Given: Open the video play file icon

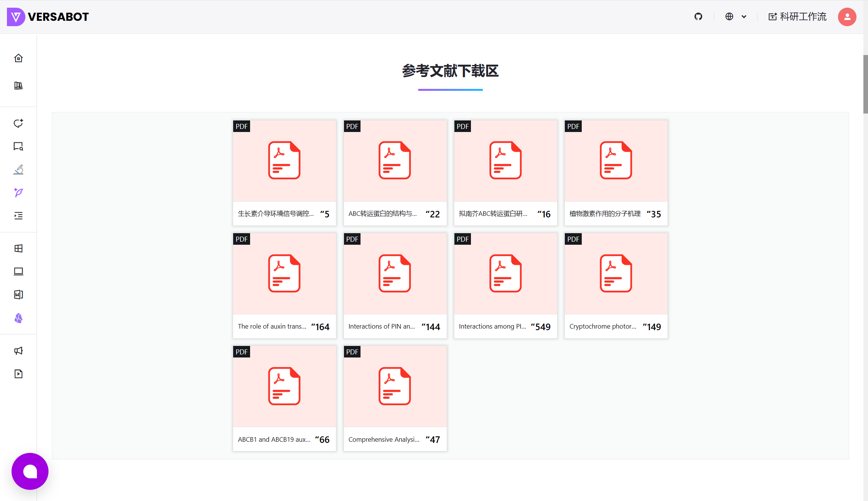Looking at the screenshot, I should click(18, 374).
